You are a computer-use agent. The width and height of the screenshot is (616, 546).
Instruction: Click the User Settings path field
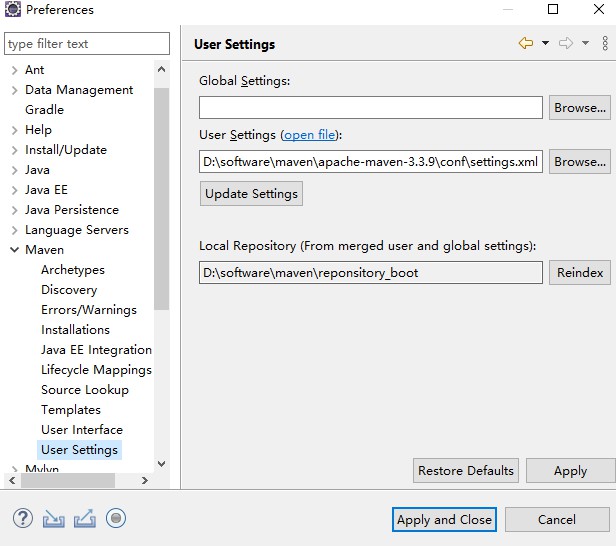[x=371, y=161]
